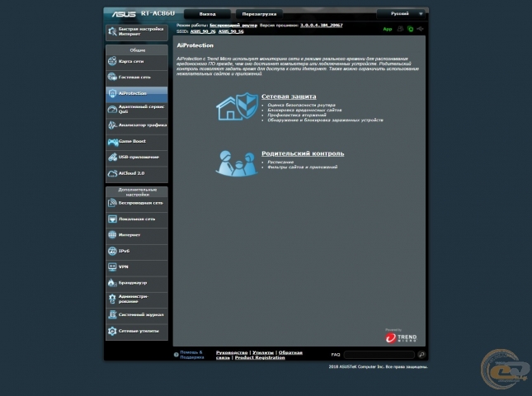Select the AiProtection shield sidebar icon
This screenshot has width=532, height=396.
click(x=112, y=93)
